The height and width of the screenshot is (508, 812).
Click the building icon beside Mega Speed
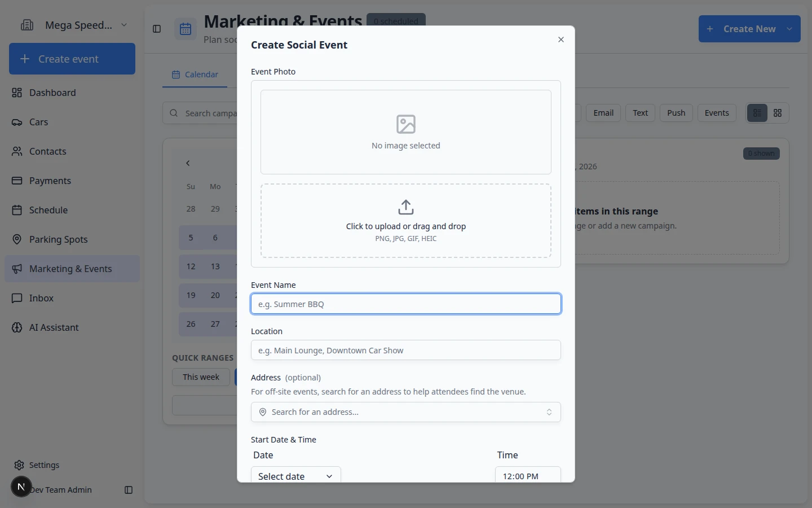[x=27, y=25]
